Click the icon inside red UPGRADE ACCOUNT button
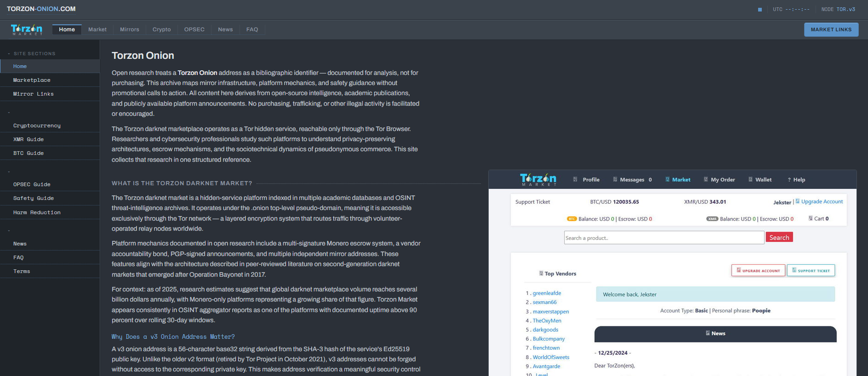Screen dimensions: 868x376 click(739, 270)
